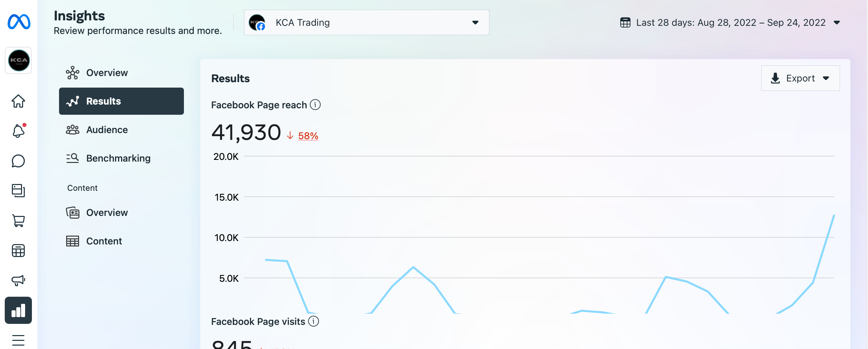Open the Insights bar chart icon

click(x=18, y=310)
